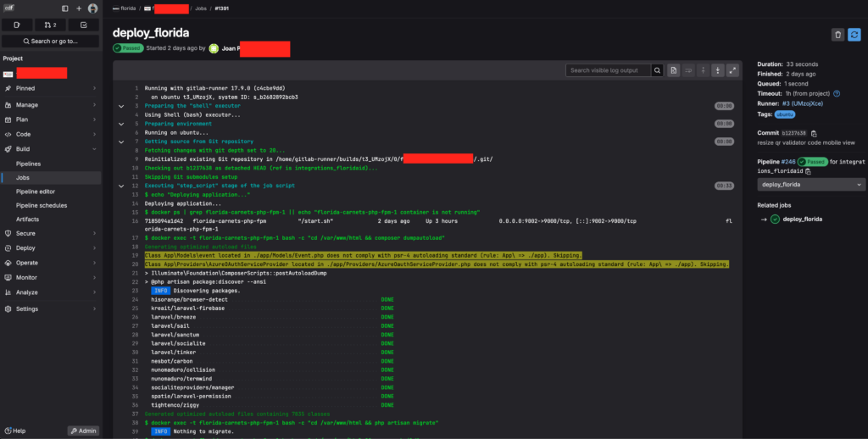Expand the Settings sidebar section
This screenshot has width=868, height=439.
pyautogui.click(x=50, y=308)
